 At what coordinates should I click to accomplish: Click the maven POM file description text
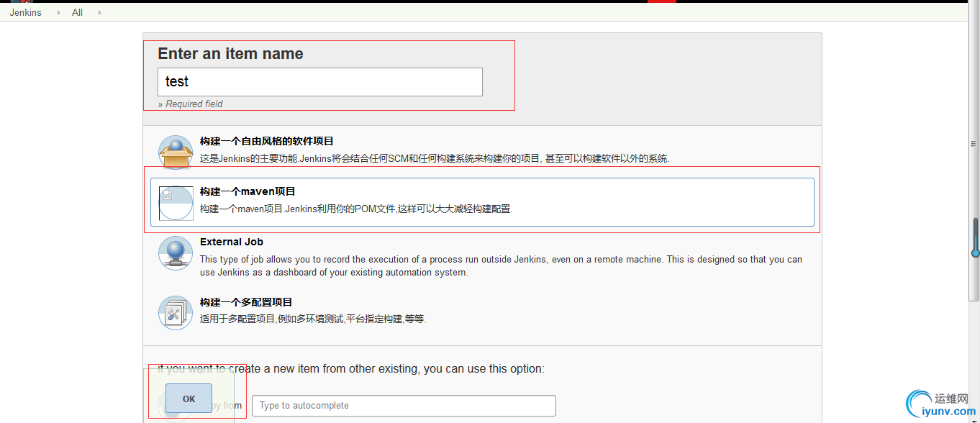[x=356, y=209]
